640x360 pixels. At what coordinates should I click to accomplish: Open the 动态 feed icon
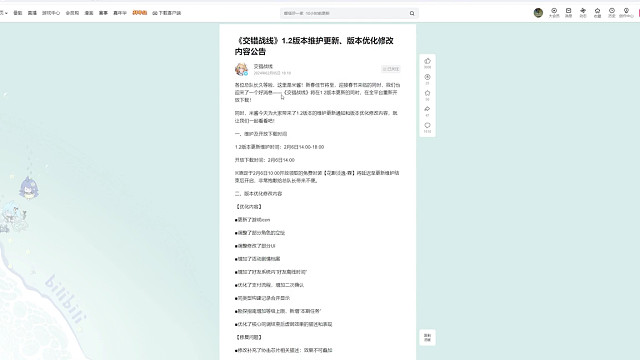click(x=583, y=13)
